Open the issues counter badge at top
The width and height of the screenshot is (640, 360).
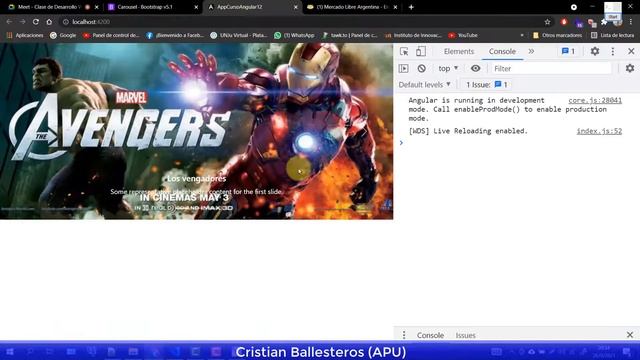568,51
